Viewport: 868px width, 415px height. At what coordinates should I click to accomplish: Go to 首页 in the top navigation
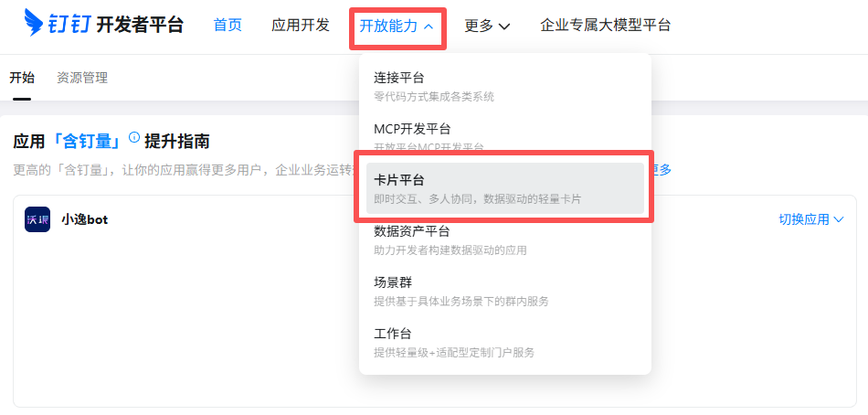pos(228,26)
